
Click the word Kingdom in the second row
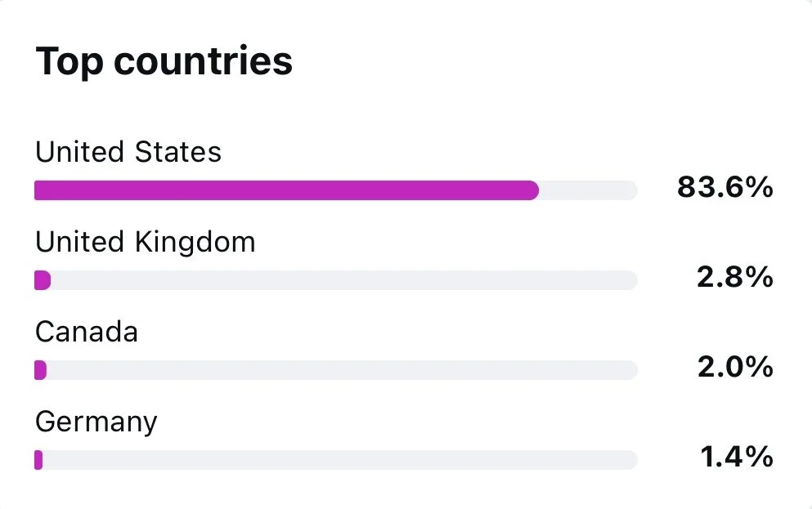(x=195, y=243)
